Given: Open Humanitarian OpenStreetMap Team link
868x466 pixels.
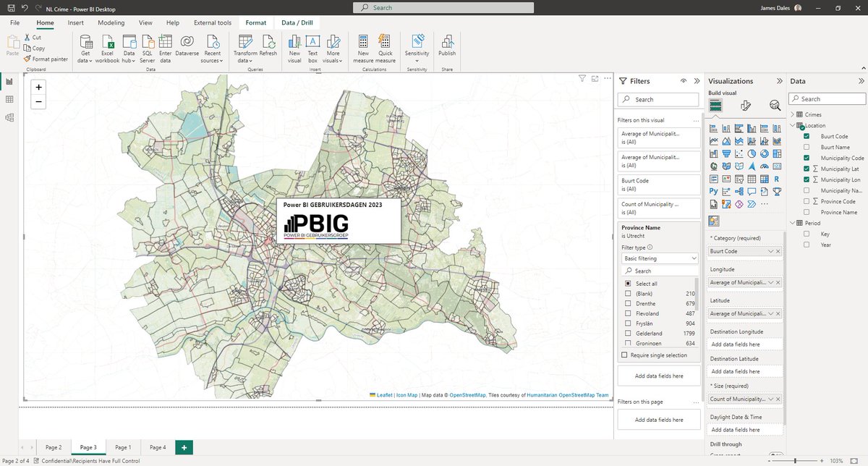Looking at the screenshot, I should 568,395.
